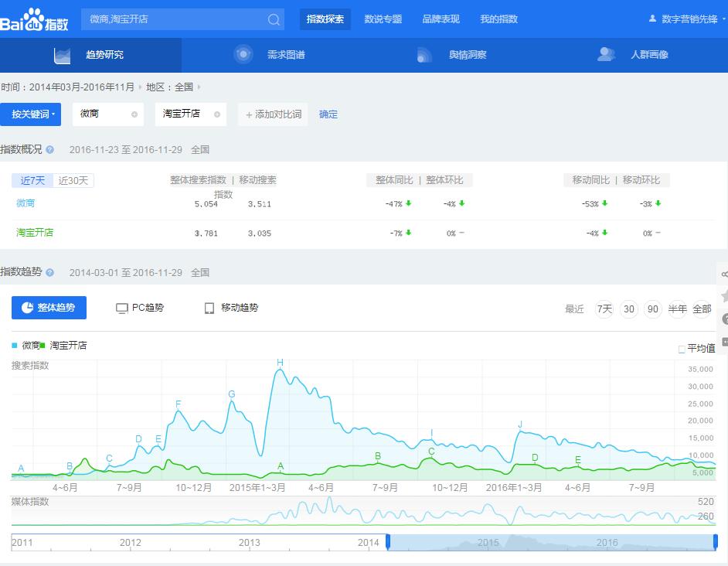
Task: Switch to 近30天 view
Action: [x=75, y=180]
